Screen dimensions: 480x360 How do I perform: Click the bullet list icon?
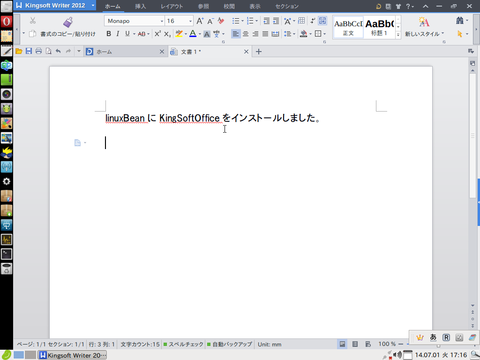(x=235, y=21)
